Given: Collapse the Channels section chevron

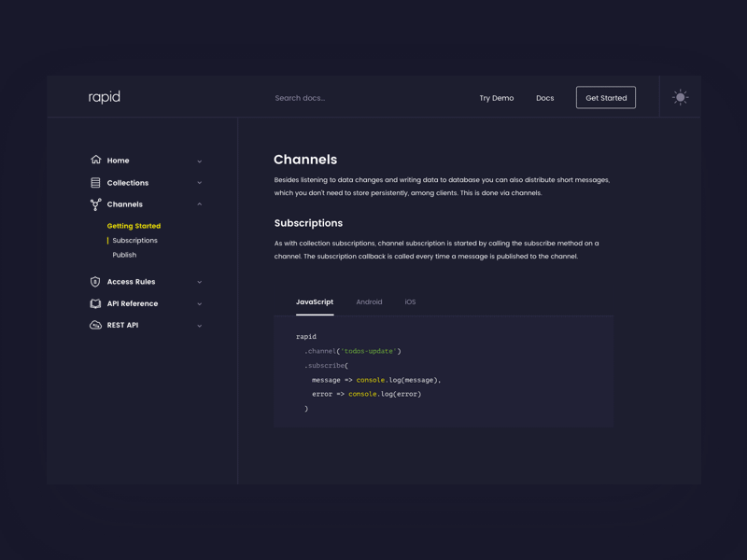Looking at the screenshot, I should (x=200, y=204).
